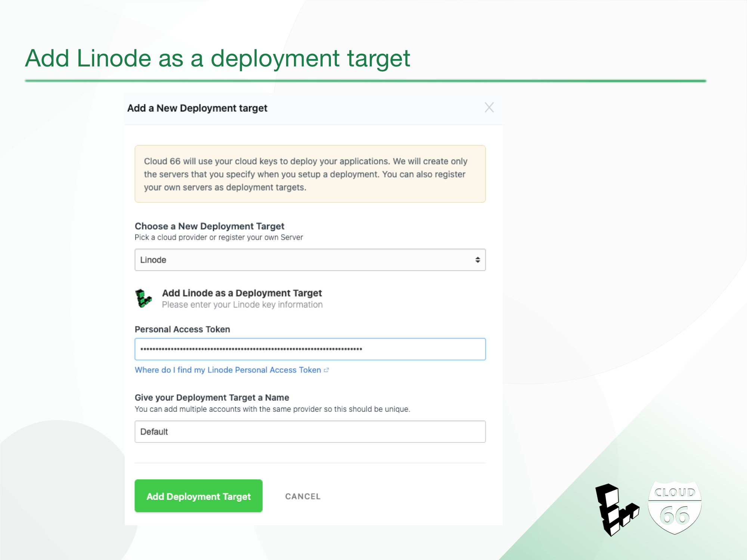Click the CANCEL button

coord(303,497)
